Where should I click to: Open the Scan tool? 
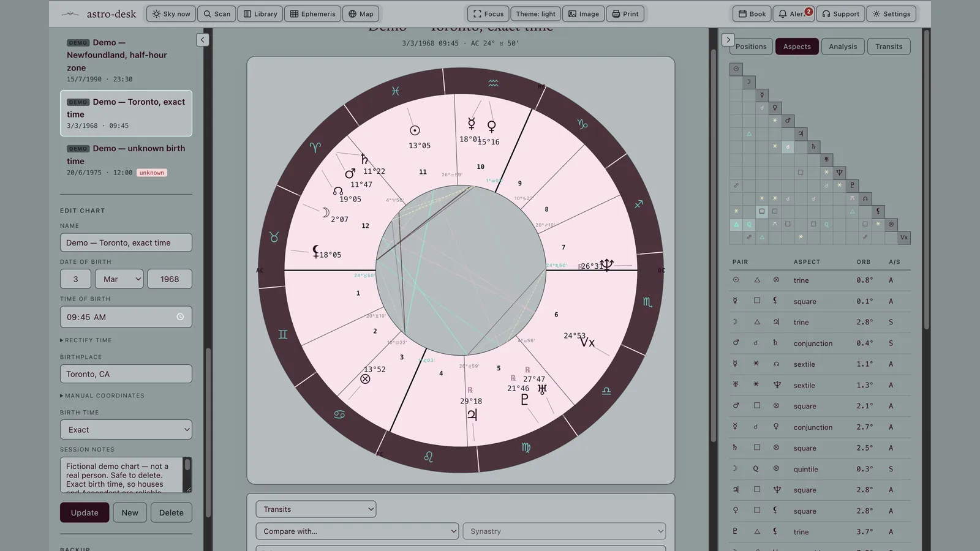pyautogui.click(x=217, y=13)
